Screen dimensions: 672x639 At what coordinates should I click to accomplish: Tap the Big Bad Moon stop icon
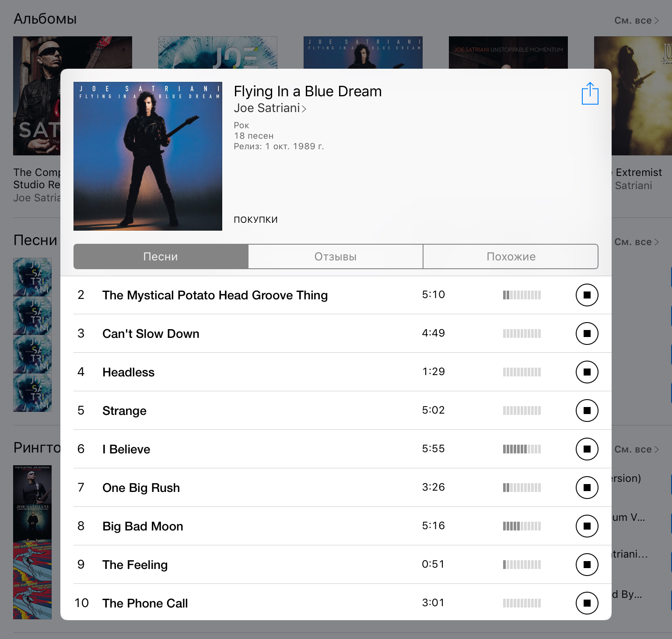587,526
